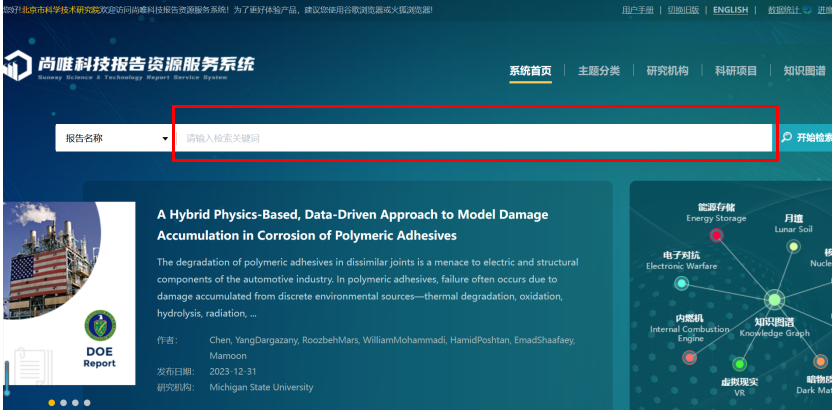Select the green VR graph node
The image size is (832, 413).
coord(739,364)
